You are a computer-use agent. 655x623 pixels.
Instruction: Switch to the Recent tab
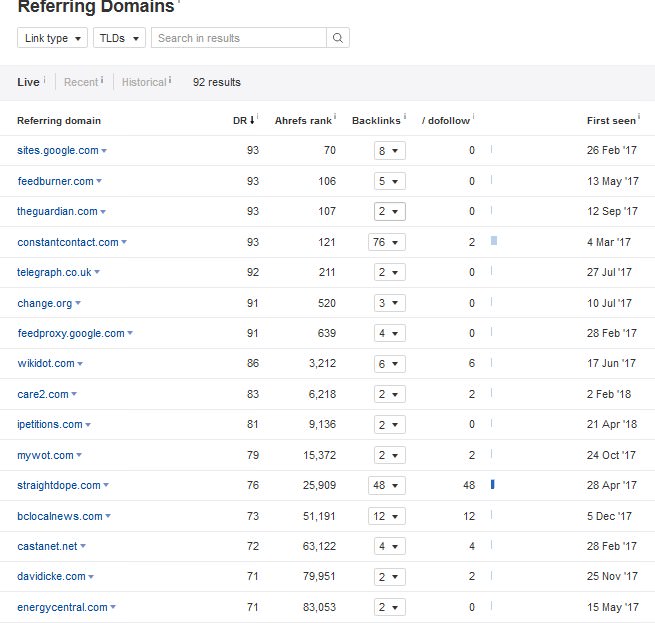coord(81,82)
